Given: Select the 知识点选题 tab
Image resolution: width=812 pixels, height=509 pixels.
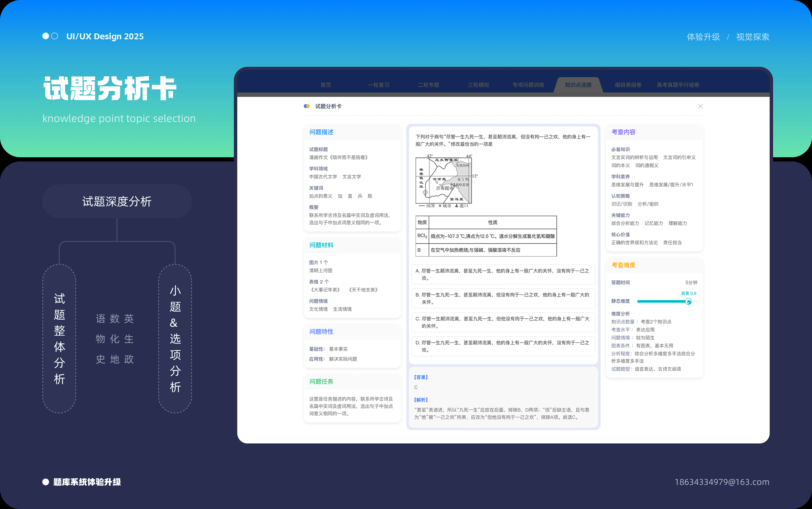Looking at the screenshot, I should (x=578, y=85).
